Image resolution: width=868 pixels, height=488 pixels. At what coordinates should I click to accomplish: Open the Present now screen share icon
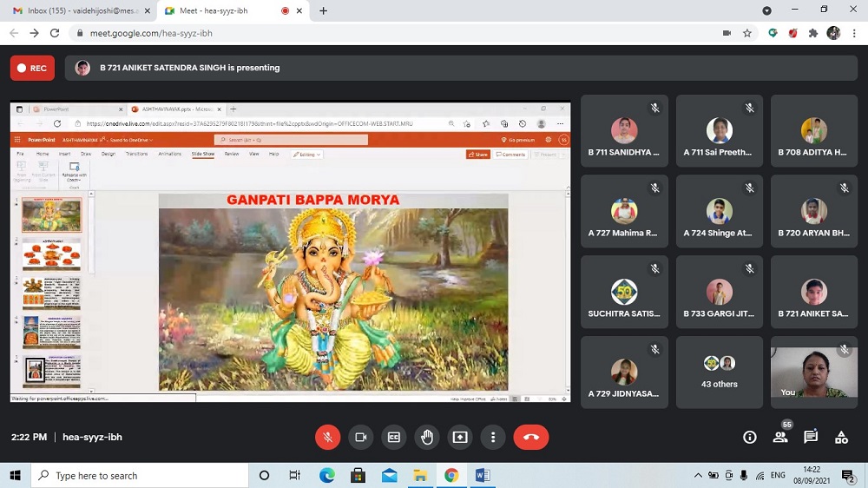(460, 438)
